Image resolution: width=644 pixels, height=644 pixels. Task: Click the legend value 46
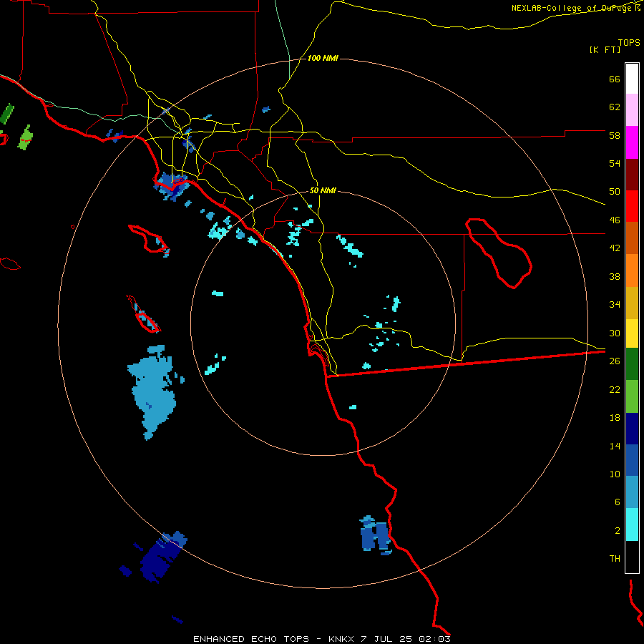615,220
